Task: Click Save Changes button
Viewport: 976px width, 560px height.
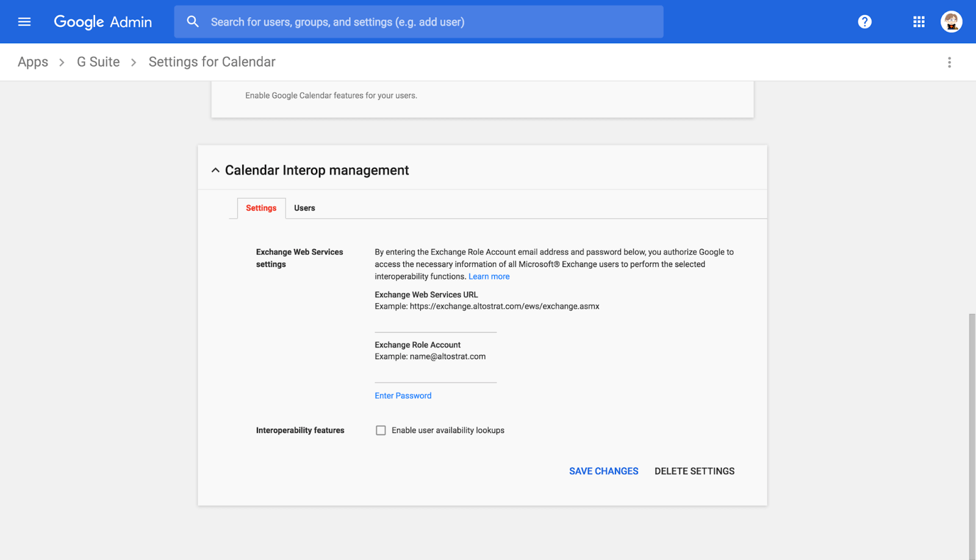Action: [603, 471]
